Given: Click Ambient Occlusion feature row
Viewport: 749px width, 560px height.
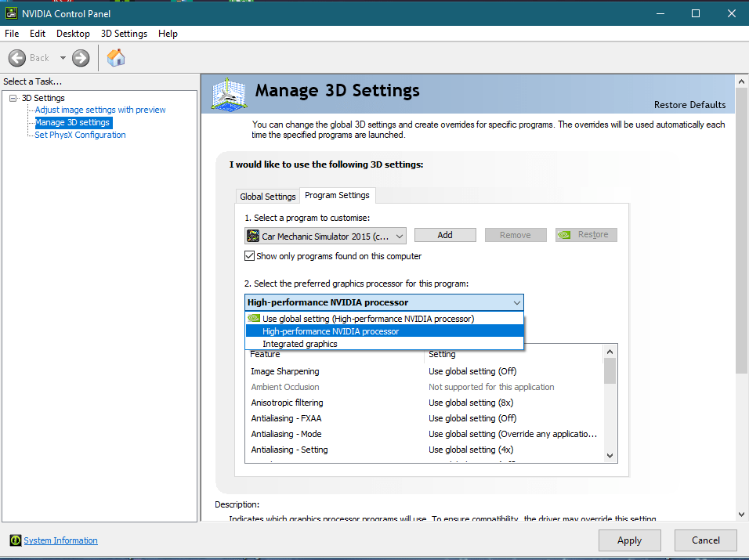Looking at the screenshot, I should point(424,387).
